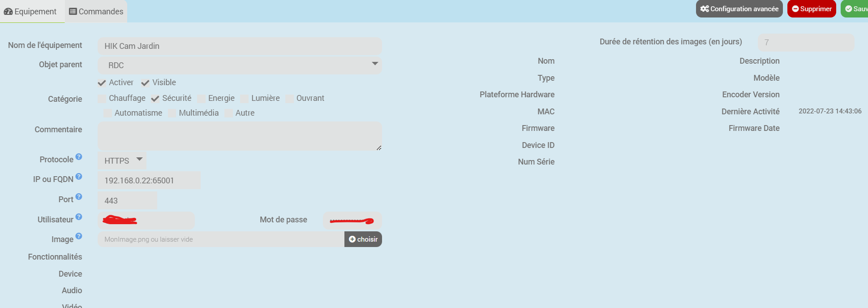Screen dimensions: 868x308
Task: Click the Device ID label
Action: point(538,145)
